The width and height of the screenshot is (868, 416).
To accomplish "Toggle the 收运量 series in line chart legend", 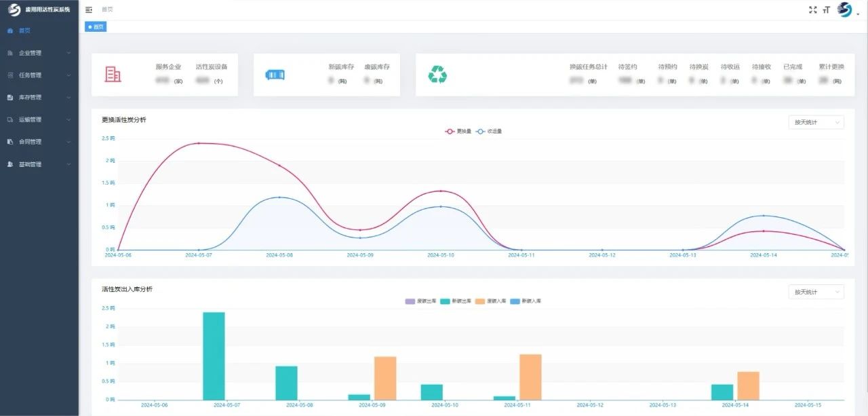I will click(488, 132).
